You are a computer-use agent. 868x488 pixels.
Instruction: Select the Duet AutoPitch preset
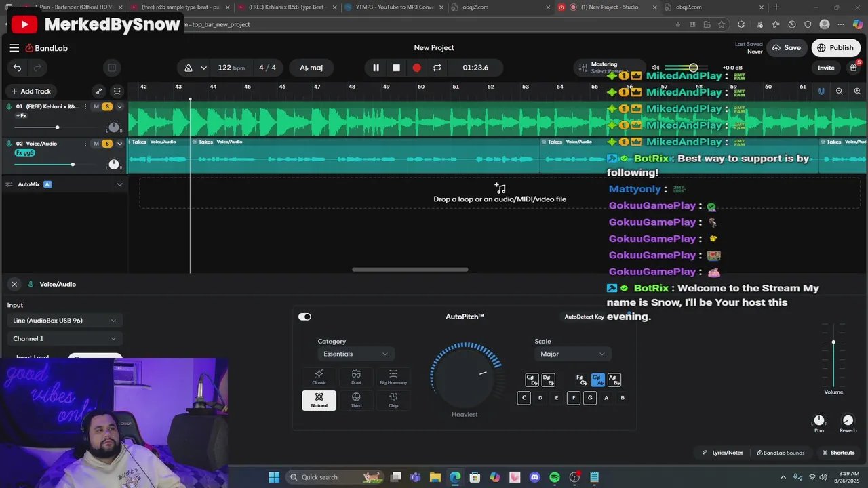click(x=356, y=377)
